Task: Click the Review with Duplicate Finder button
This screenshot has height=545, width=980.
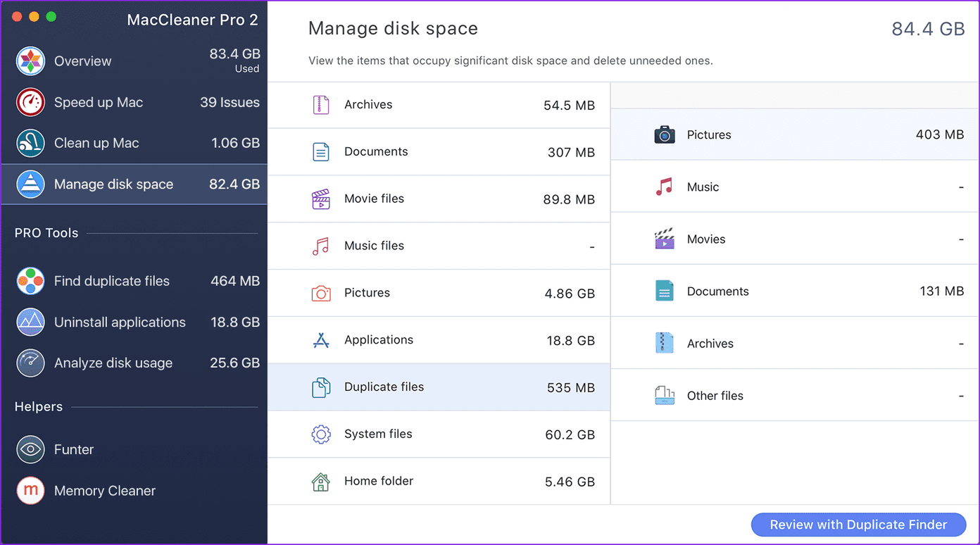Action: pyautogui.click(x=858, y=525)
